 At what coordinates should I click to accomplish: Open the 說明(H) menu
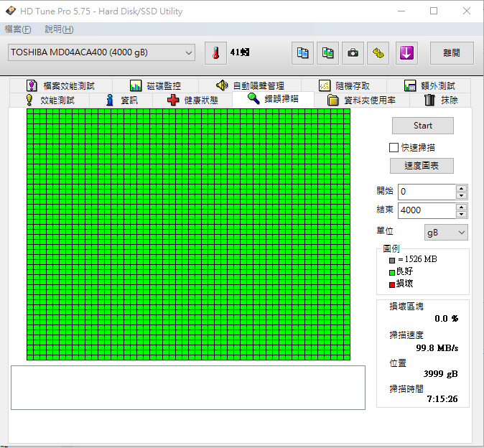59,29
